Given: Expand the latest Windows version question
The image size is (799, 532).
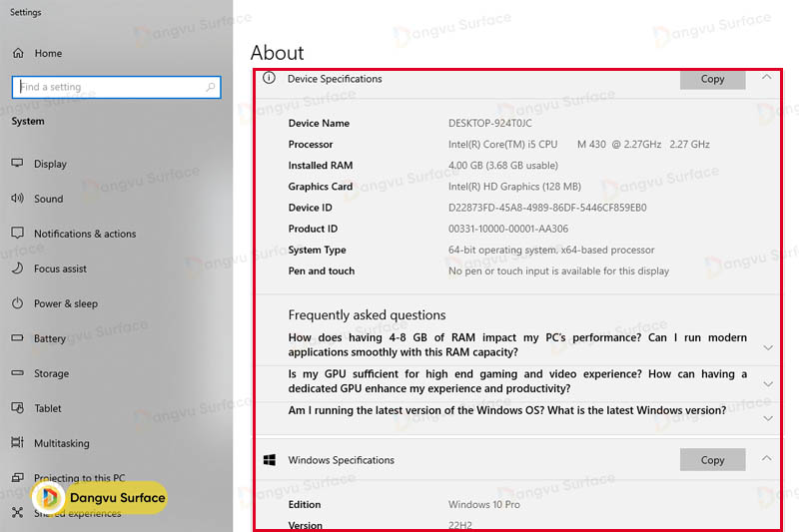Looking at the screenshot, I should pos(767,418).
